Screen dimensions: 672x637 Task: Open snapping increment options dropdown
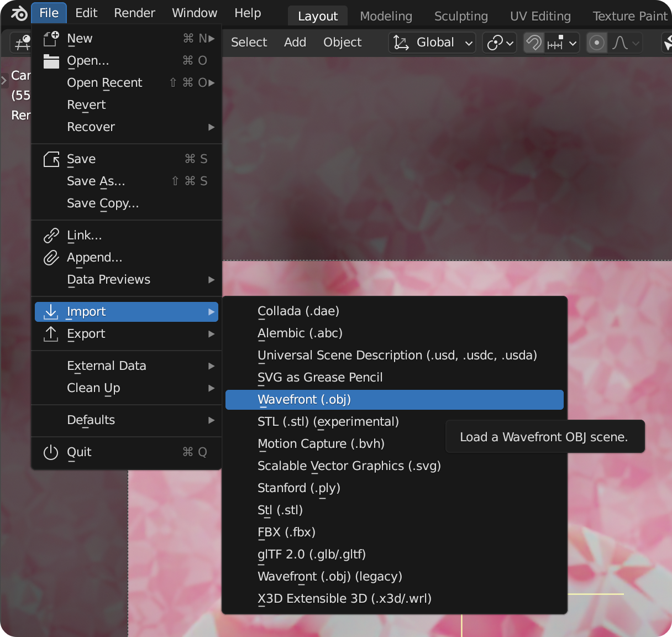click(562, 43)
